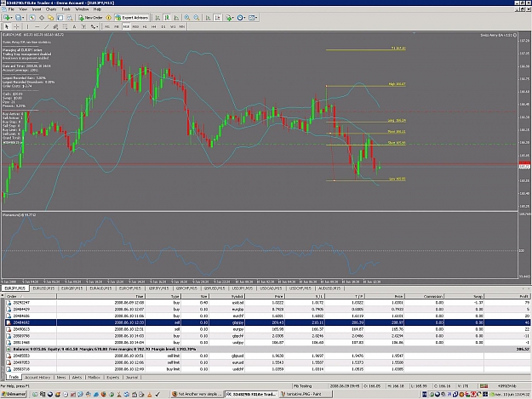Open the File menu
Image resolution: width=532 pixels, height=399 pixels.
[x=11, y=9]
